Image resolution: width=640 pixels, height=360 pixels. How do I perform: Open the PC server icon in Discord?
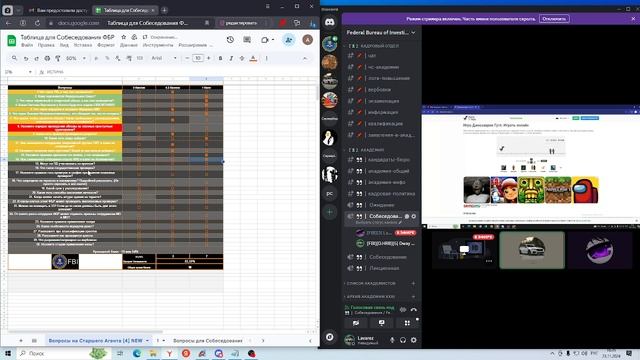pyautogui.click(x=330, y=193)
